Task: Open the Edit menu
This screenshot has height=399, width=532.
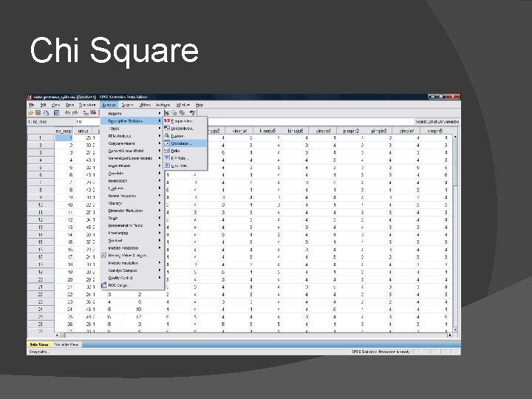Action: pos(43,105)
